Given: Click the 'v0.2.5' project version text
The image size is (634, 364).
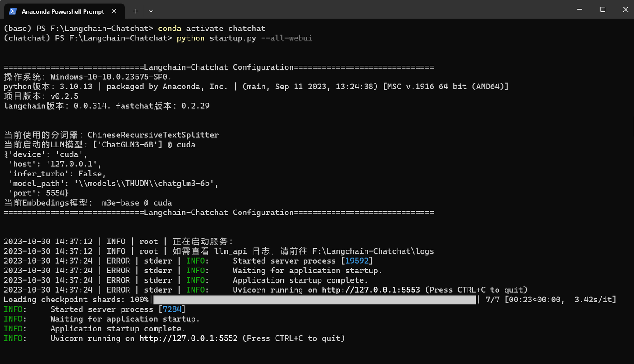Looking at the screenshot, I should pyautogui.click(x=64, y=96).
